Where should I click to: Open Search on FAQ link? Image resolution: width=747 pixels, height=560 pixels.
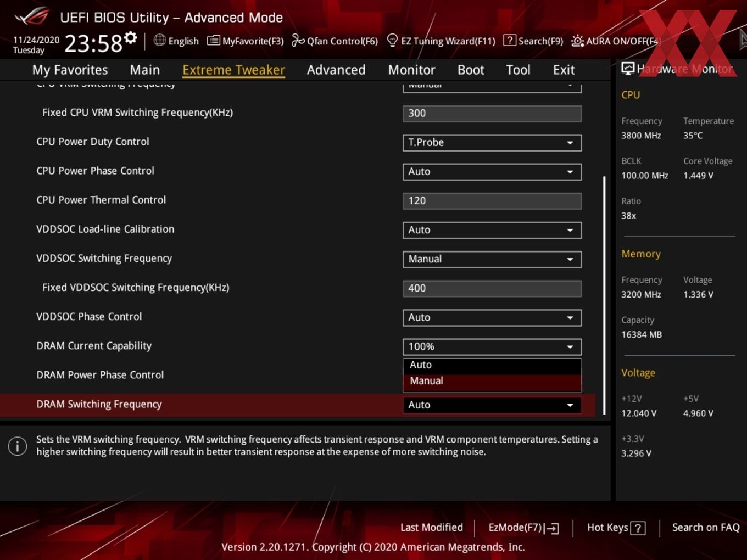[x=706, y=528]
